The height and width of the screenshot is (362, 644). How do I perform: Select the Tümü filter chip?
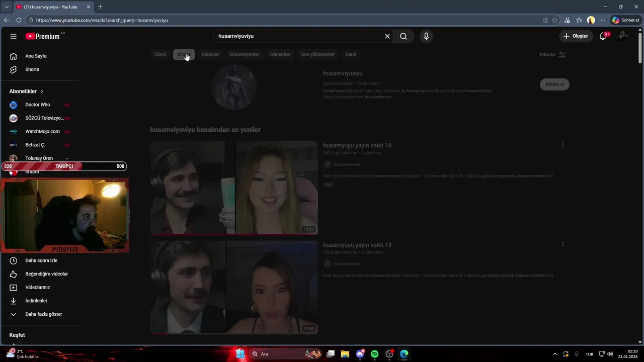[160, 54]
